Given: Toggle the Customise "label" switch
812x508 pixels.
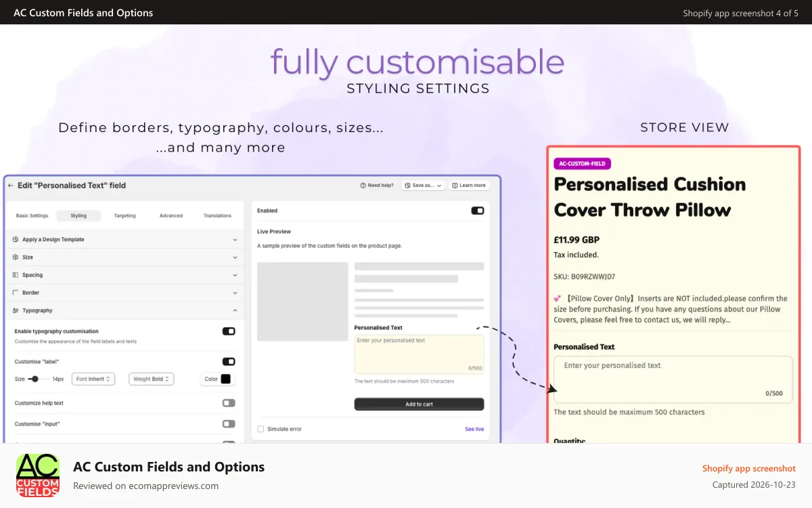Looking at the screenshot, I should pos(229,362).
